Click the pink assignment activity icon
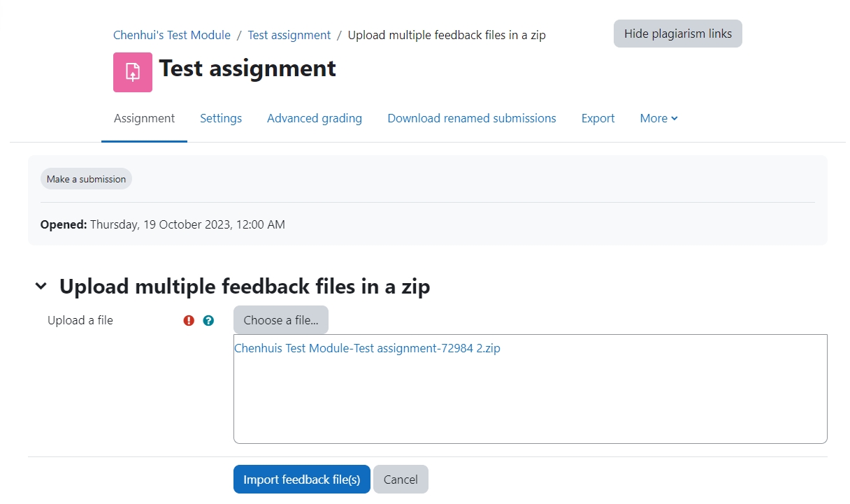Image resolution: width=850 pixels, height=504 pixels. (x=133, y=72)
